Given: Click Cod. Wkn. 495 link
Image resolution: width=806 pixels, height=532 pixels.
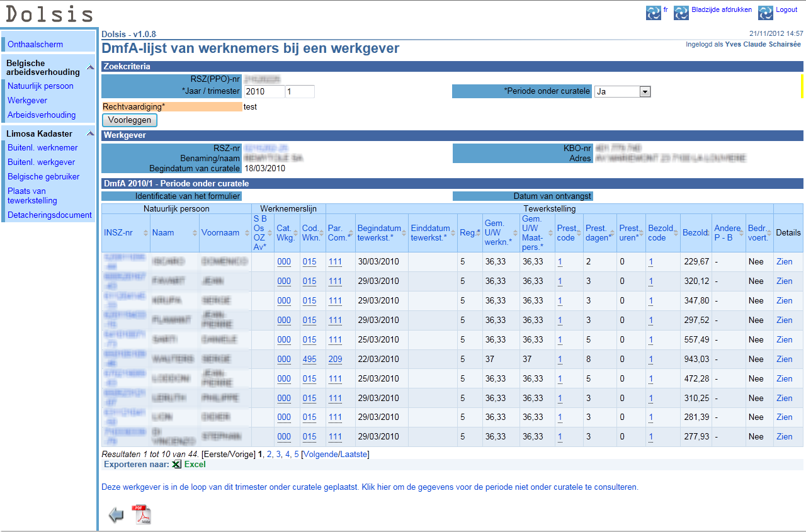Looking at the screenshot, I should click(x=309, y=359).
